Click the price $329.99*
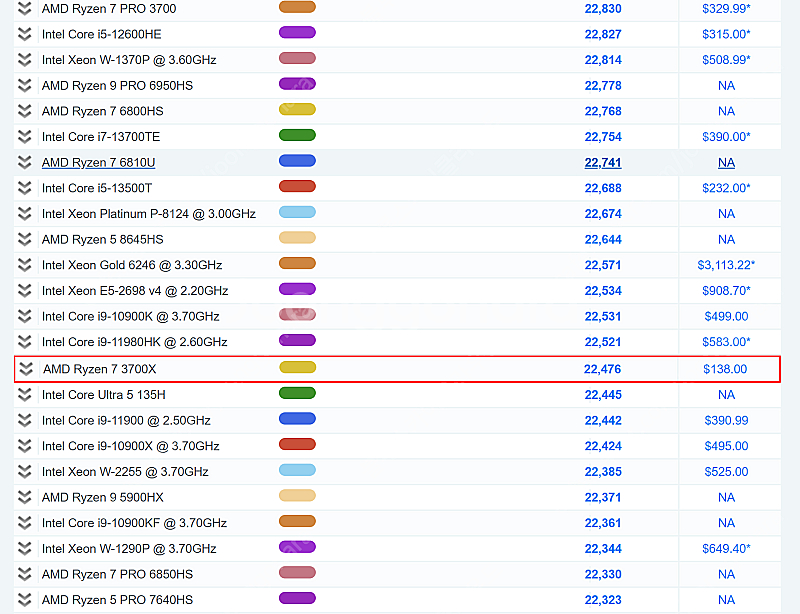This screenshot has height=614, width=800. pos(727,9)
